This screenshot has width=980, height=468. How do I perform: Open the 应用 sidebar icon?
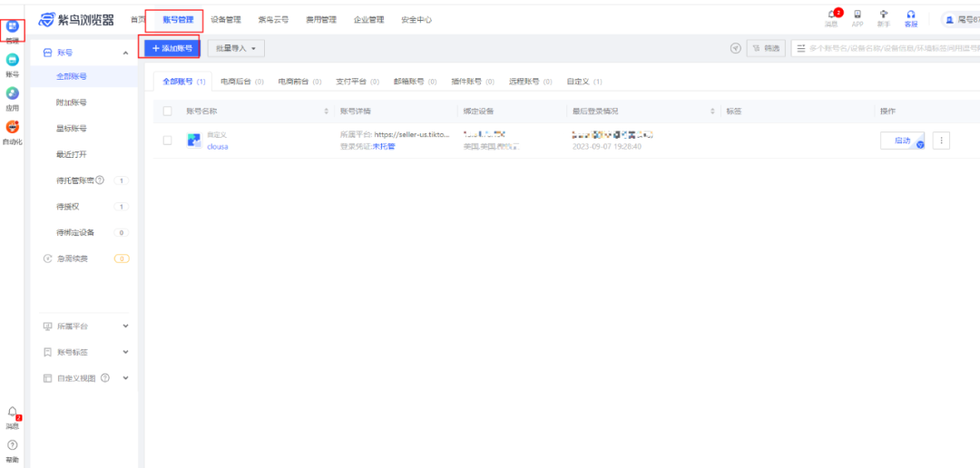coord(13,94)
